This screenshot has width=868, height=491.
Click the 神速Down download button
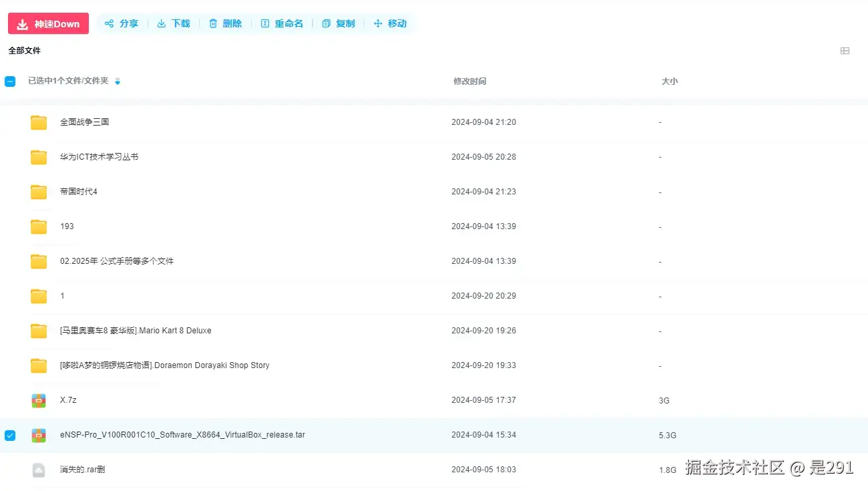coord(48,23)
